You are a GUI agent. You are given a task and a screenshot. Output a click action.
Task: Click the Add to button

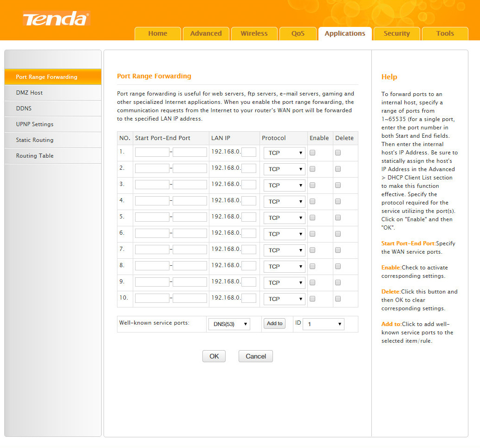pos(275,323)
